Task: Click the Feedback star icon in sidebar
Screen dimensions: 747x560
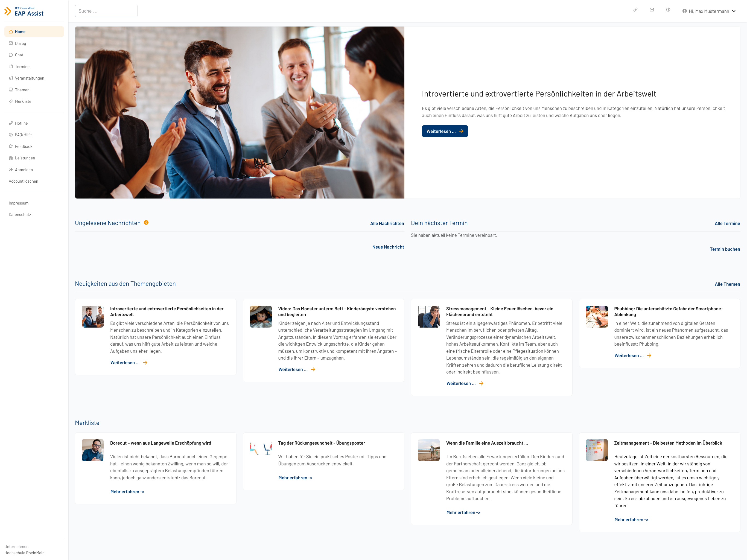Action: 11,146
